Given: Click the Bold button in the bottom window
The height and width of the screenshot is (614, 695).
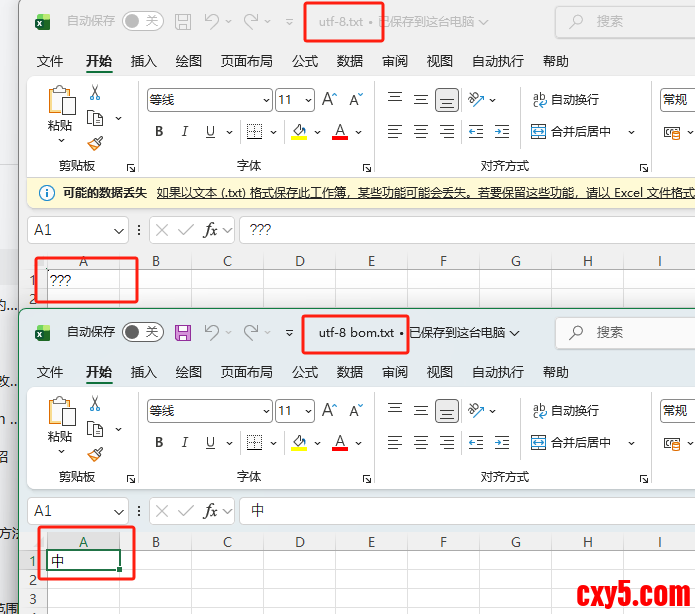Looking at the screenshot, I should click(159, 442).
